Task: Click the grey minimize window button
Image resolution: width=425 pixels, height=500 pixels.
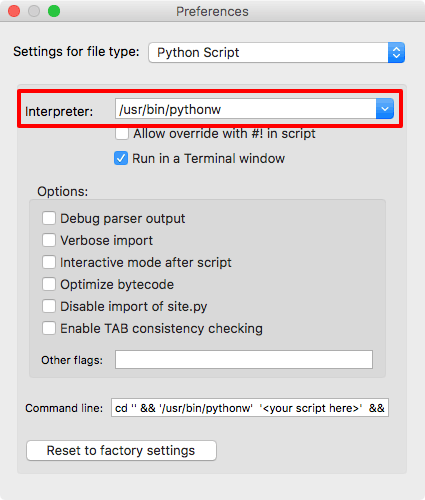Action: (x=34, y=11)
